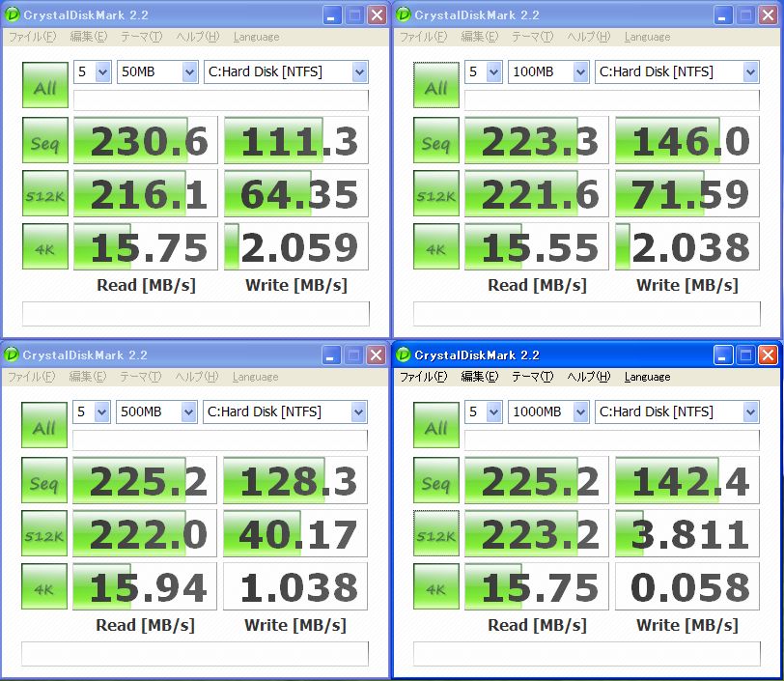Click the 142.4 sequential write result

pyautogui.click(x=687, y=480)
